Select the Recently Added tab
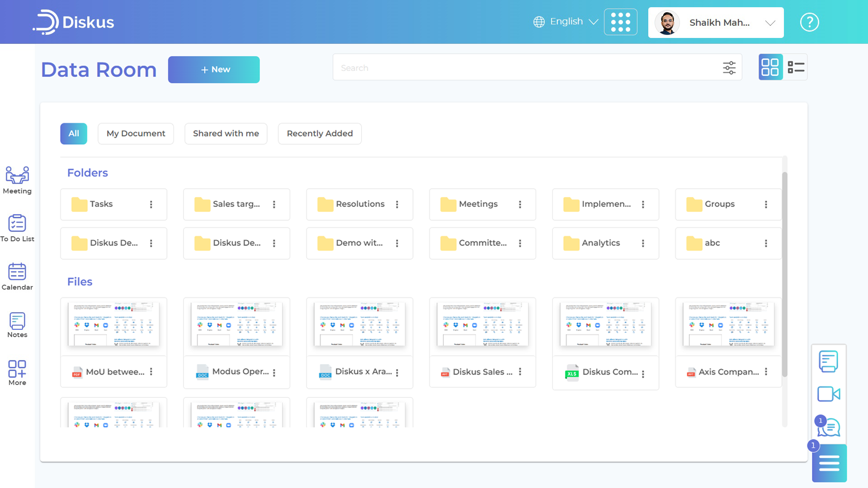 320,133
